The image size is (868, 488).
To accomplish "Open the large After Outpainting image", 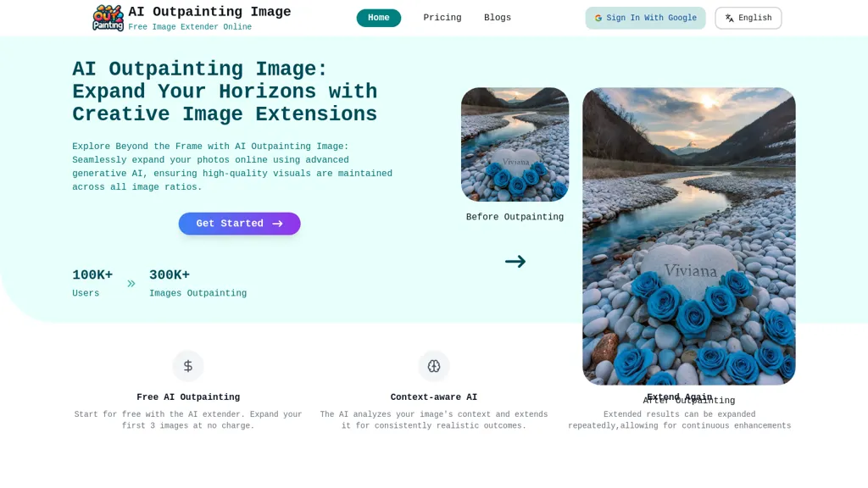I will [x=689, y=236].
